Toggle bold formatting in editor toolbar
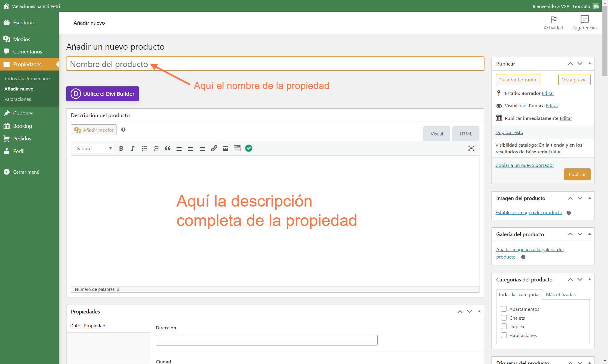 121,148
